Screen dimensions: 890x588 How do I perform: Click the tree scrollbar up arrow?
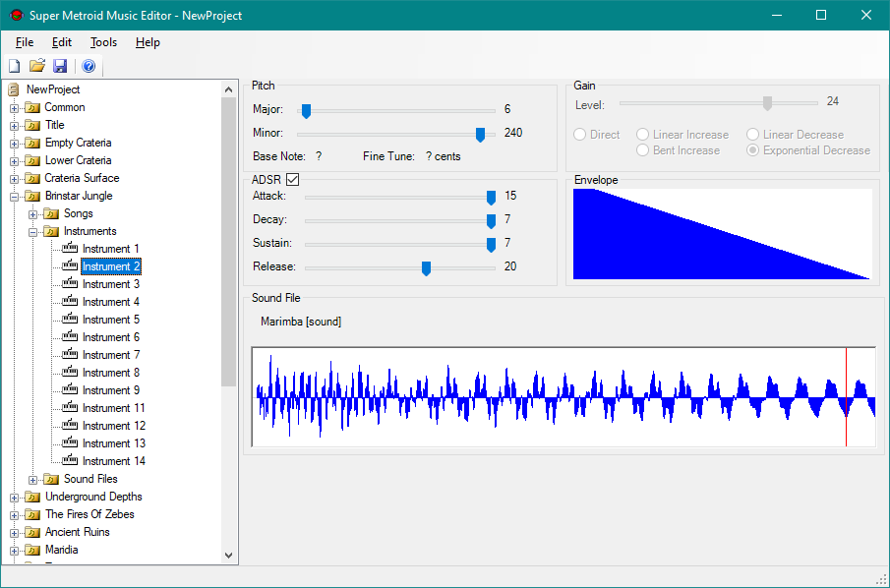tap(229, 89)
